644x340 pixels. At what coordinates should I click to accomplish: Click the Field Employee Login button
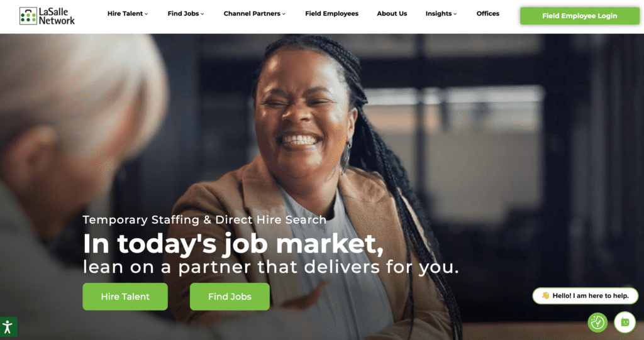[x=579, y=16]
